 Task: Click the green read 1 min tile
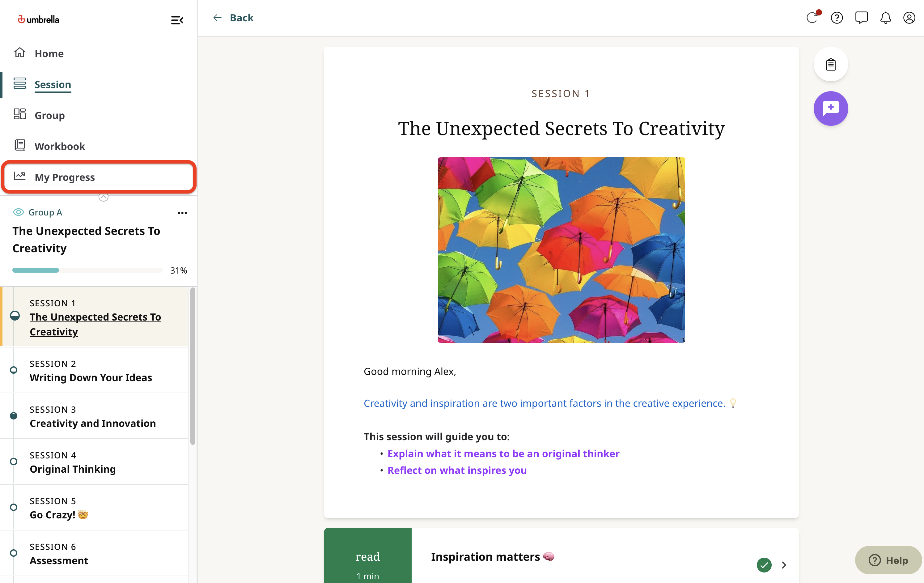pyautogui.click(x=368, y=555)
